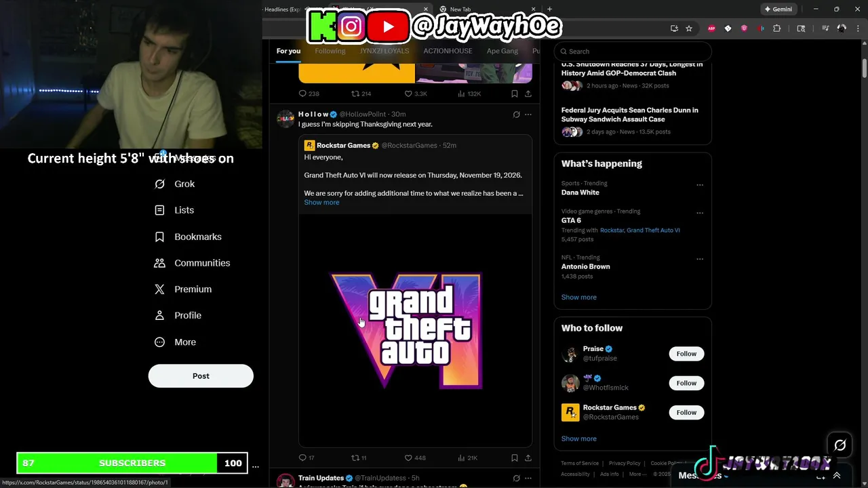Screen dimensions: 868x488
Task: Click the Post button
Action: point(201,376)
